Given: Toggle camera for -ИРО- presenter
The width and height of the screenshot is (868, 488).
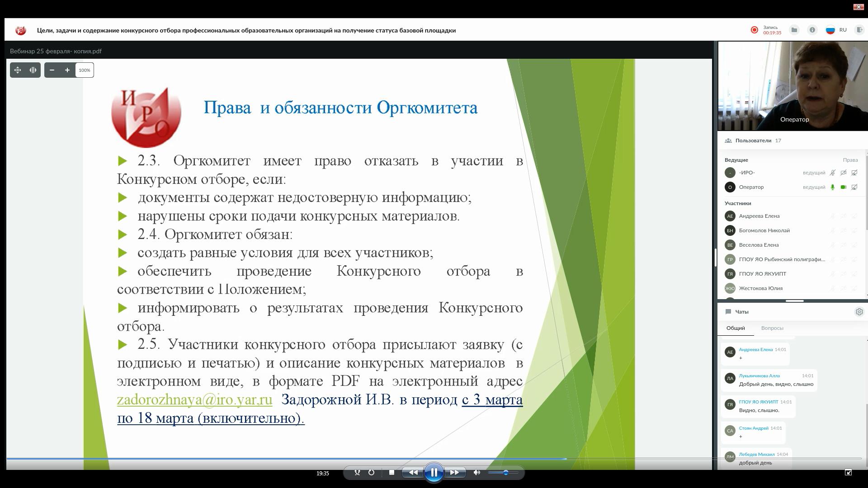Looking at the screenshot, I should [843, 173].
